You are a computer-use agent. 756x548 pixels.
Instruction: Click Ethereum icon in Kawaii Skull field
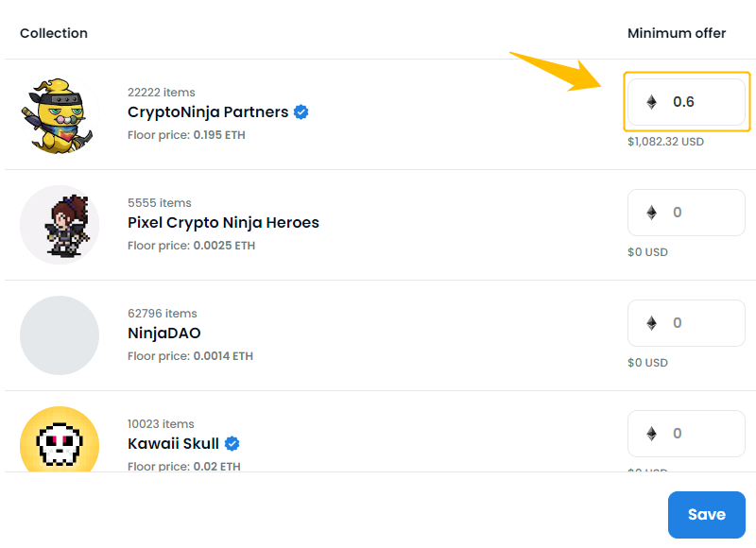point(651,434)
